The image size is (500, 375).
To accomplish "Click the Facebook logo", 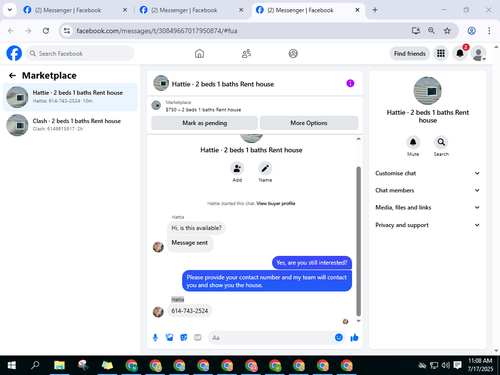I will tap(14, 53).
